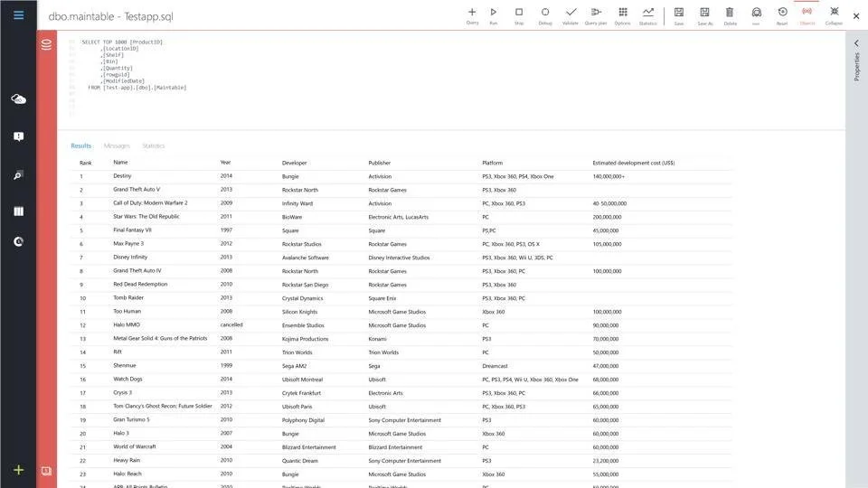The width and height of the screenshot is (868, 488).
Task: Select the Destiny name cell
Action: coord(122,176)
